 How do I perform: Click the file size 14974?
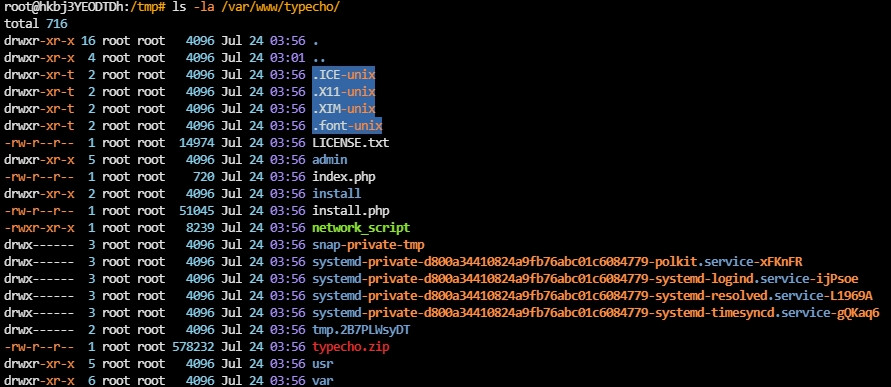coord(197,143)
